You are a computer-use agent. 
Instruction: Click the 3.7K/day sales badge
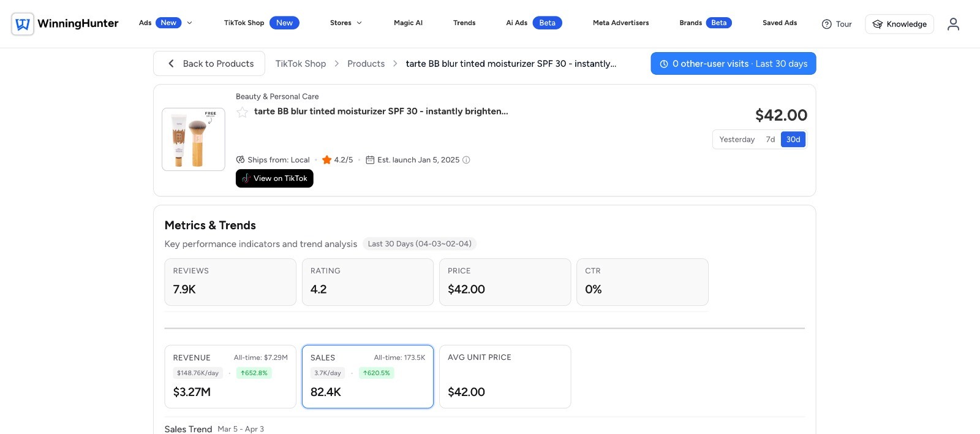tap(328, 373)
